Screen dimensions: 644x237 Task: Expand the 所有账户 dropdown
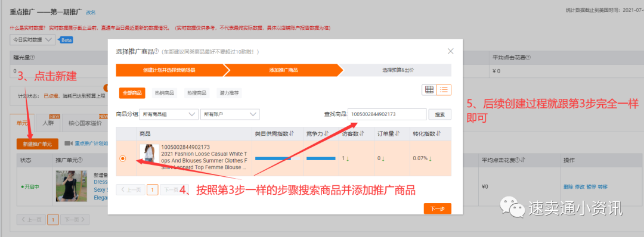point(230,114)
